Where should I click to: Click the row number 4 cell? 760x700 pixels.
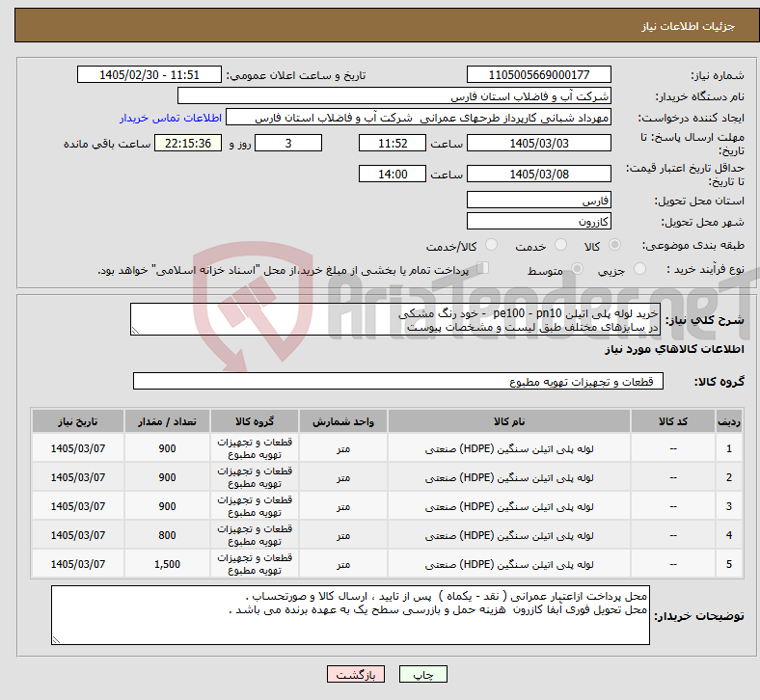[728, 535]
